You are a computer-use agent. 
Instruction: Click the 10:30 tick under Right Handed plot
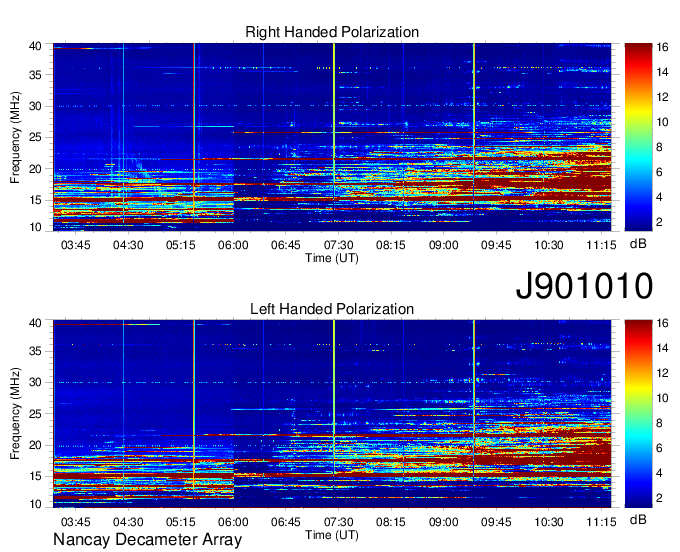coord(549,245)
